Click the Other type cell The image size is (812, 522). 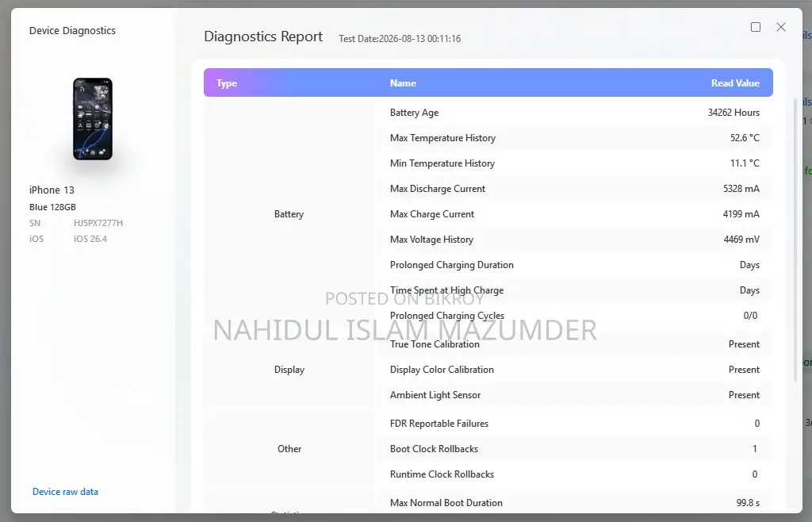[289, 448]
